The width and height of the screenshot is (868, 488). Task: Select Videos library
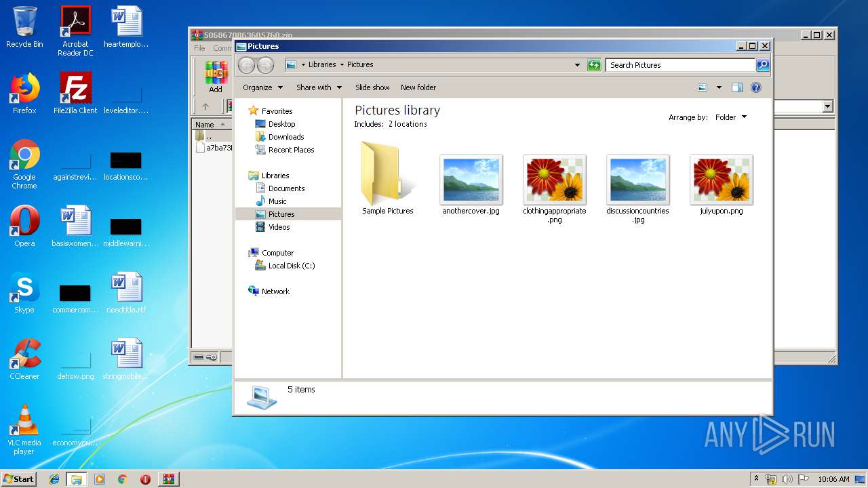[279, 227]
